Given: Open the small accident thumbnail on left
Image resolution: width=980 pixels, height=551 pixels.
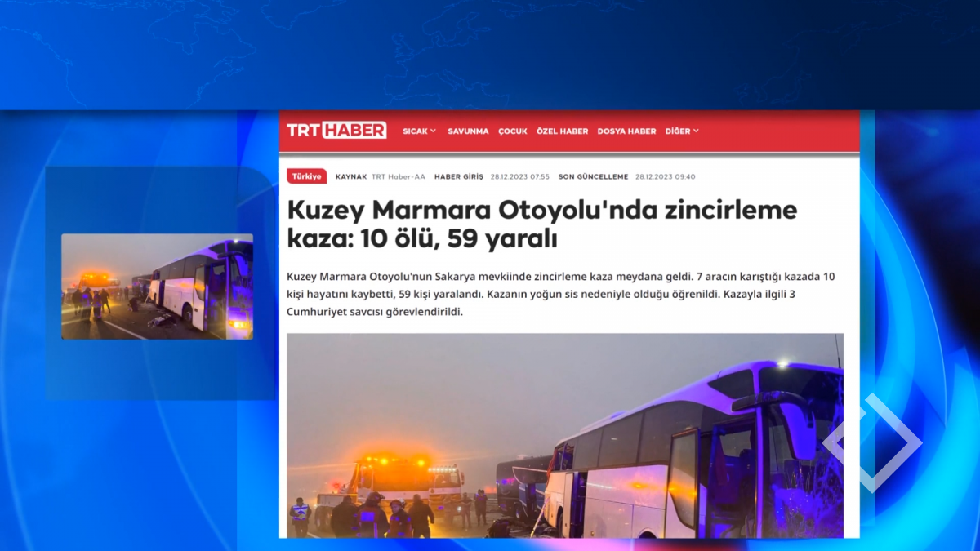Looking at the screenshot, I should pos(157,287).
